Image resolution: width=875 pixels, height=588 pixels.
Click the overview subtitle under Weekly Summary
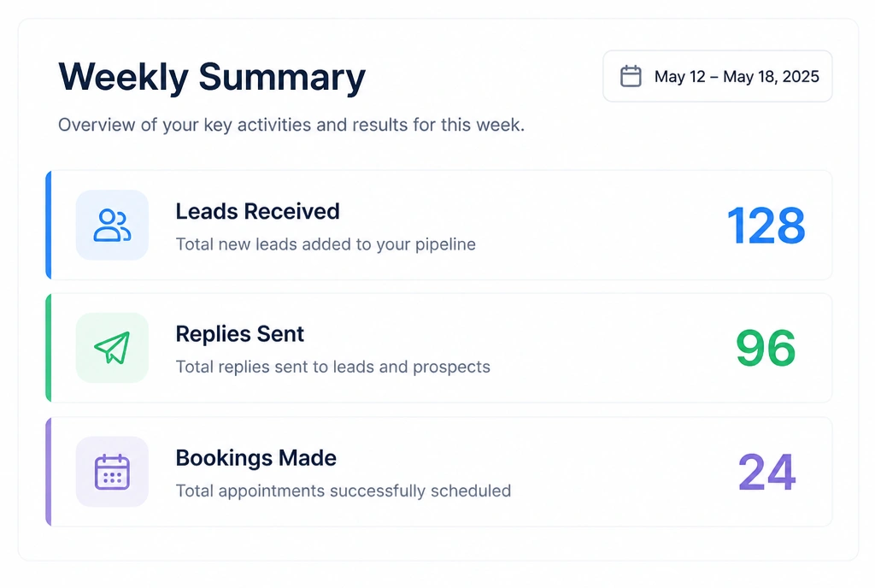[291, 125]
